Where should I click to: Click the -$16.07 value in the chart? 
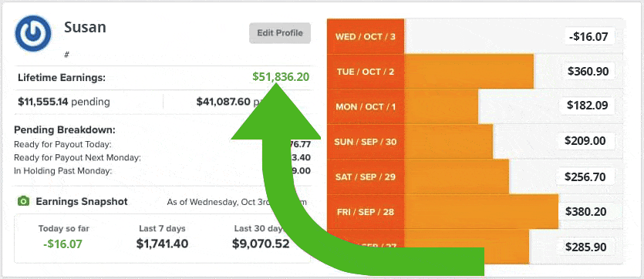pyautogui.click(x=588, y=36)
